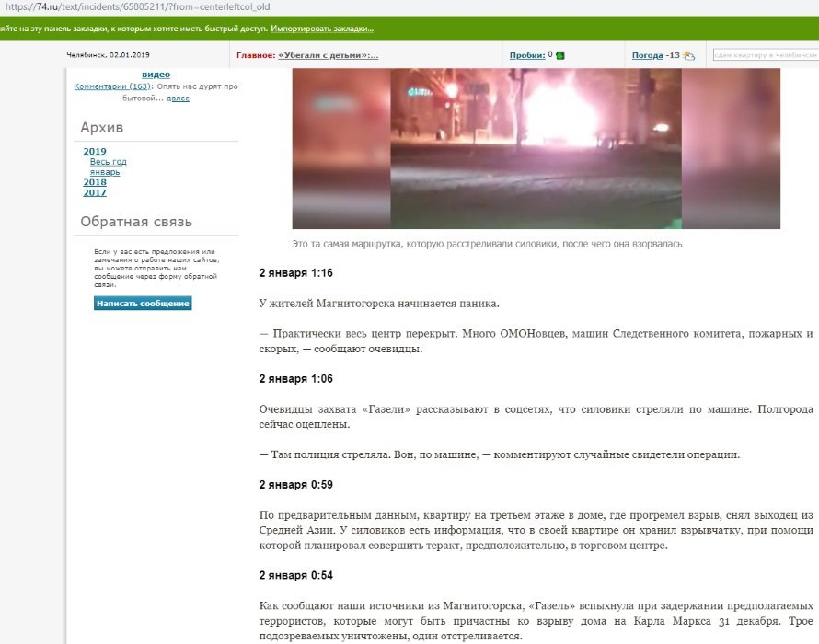This screenshot has width=819, height=644.
Task: Open 2018 archive year
Action: point(95,182)
